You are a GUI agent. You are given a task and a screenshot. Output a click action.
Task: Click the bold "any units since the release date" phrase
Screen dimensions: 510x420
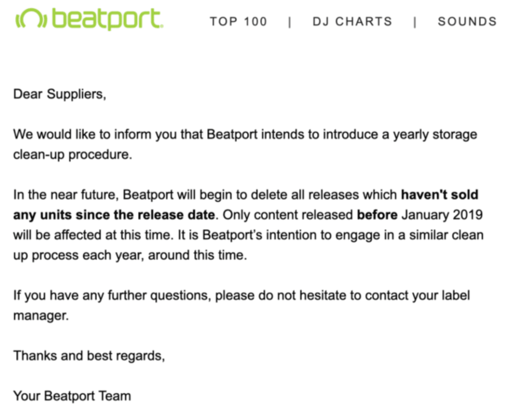click(114, 214)
